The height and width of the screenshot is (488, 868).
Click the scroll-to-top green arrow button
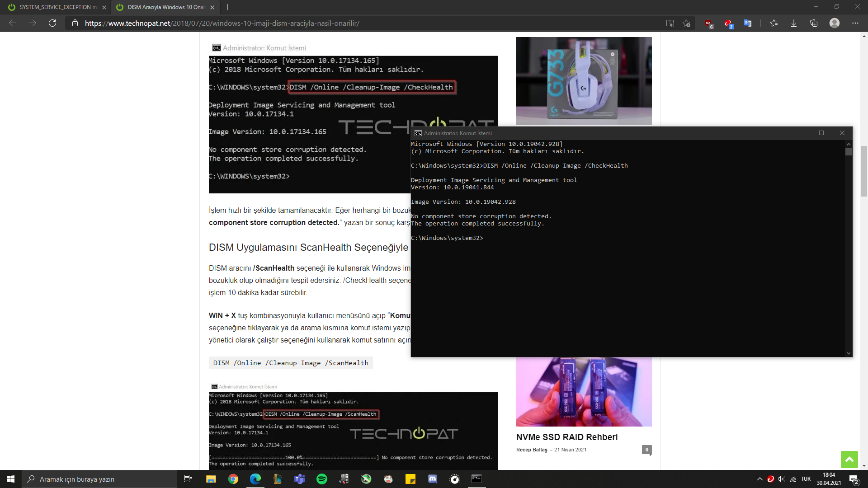tap(849, 460)
